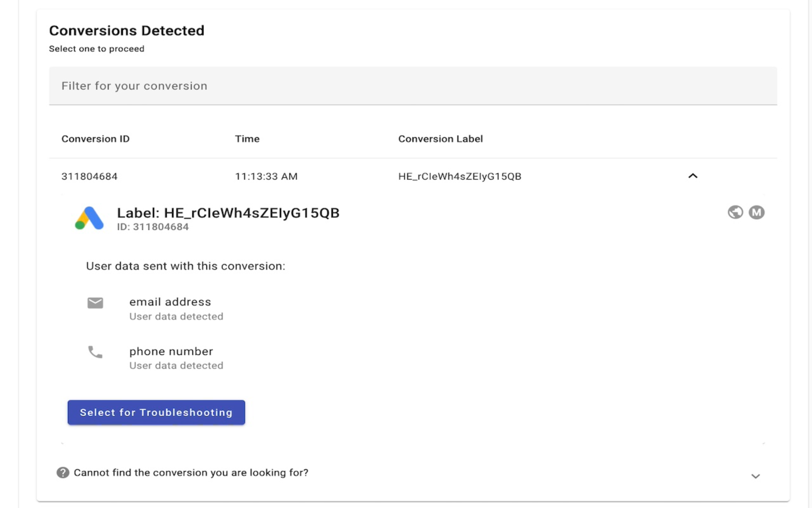This screenshot has height=508, width=812.
Task: Click the Conversion ID column header
Action: point(96,138)
